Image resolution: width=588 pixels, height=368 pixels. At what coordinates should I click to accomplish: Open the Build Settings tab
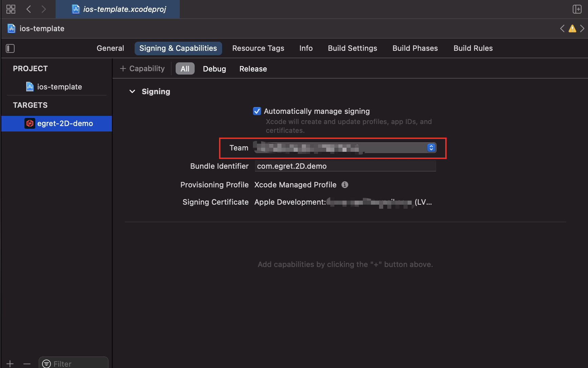click(x=352, y=48)
